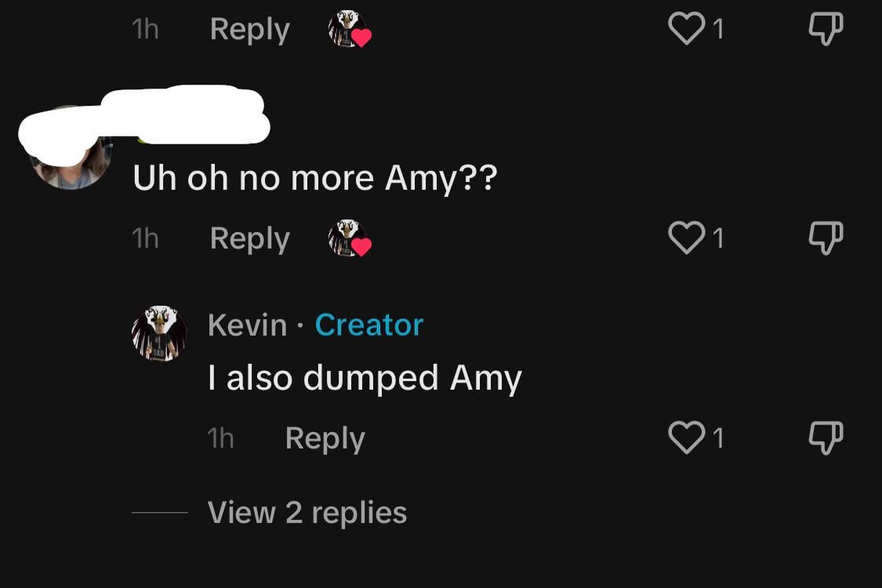
Task: Like the 'Uh oh no more Amy??' comment
Action: [686, 238]
